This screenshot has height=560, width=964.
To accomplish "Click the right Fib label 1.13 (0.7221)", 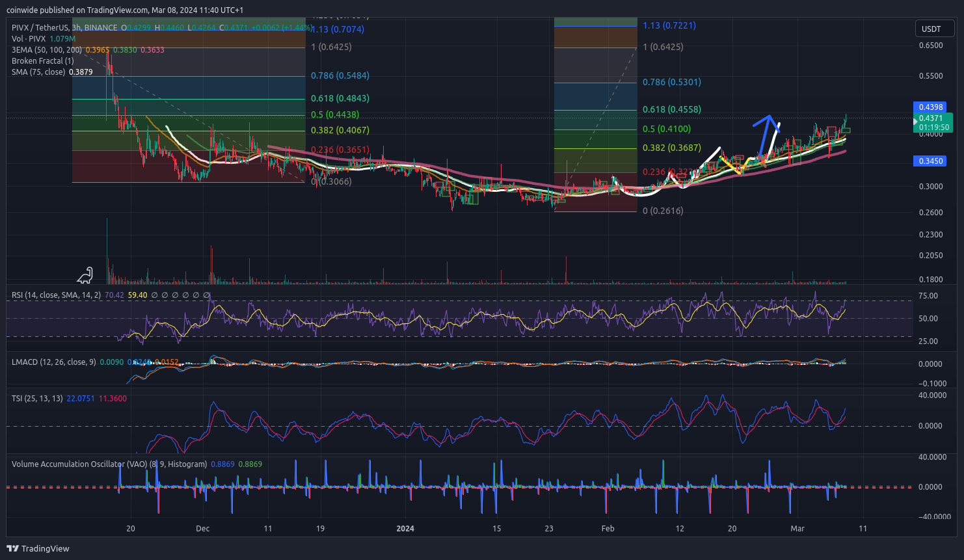I will tap(669, 25).
